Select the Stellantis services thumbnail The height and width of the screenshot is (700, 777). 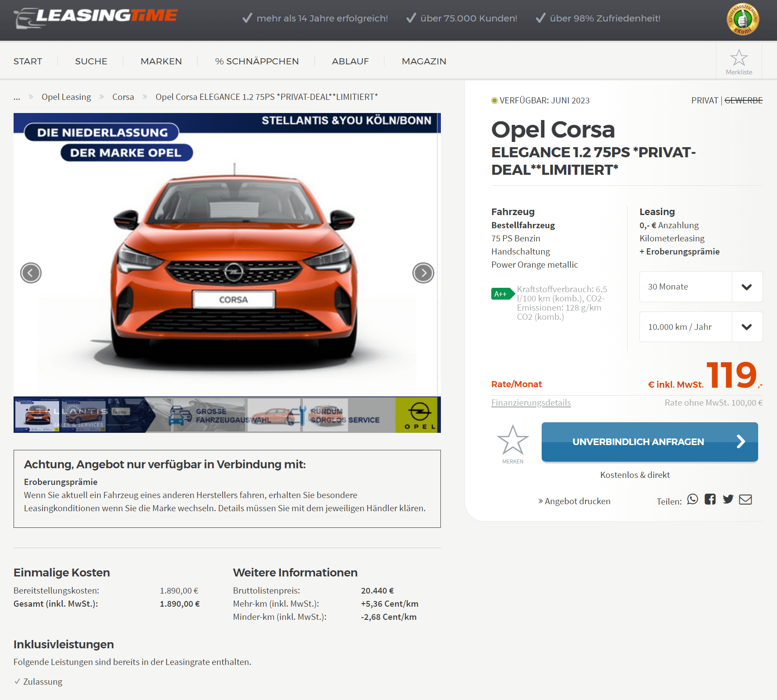tap(84, 415)
